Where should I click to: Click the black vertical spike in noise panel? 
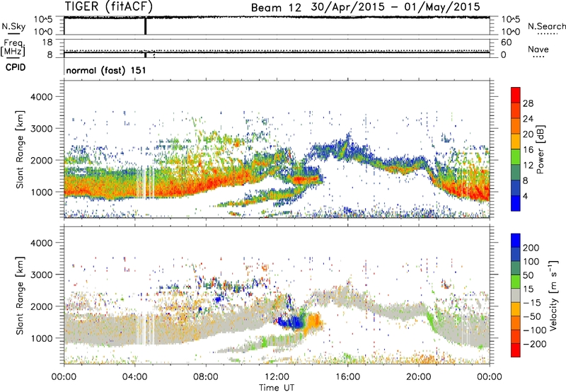[x=145, y=26]
